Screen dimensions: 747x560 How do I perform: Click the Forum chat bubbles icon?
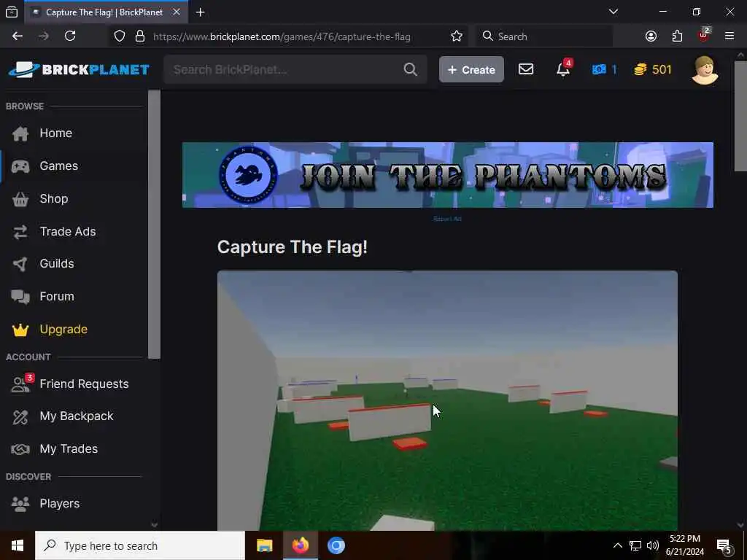coord(20,297)
